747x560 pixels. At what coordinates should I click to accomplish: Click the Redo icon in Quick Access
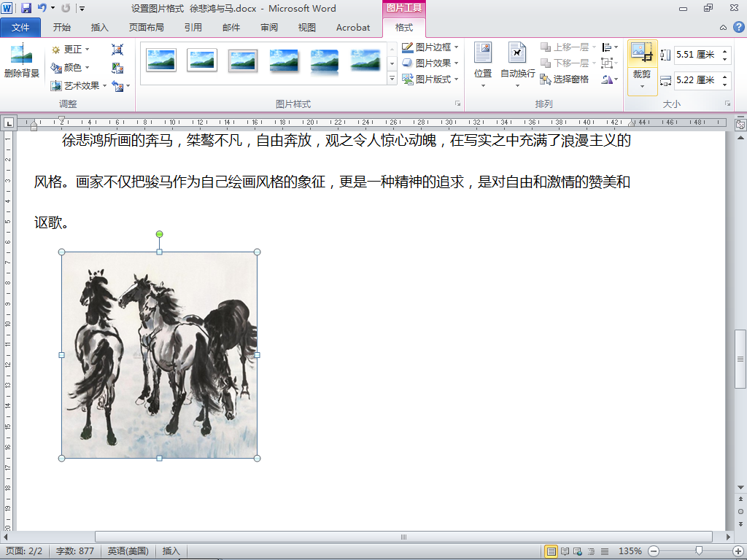66,8
